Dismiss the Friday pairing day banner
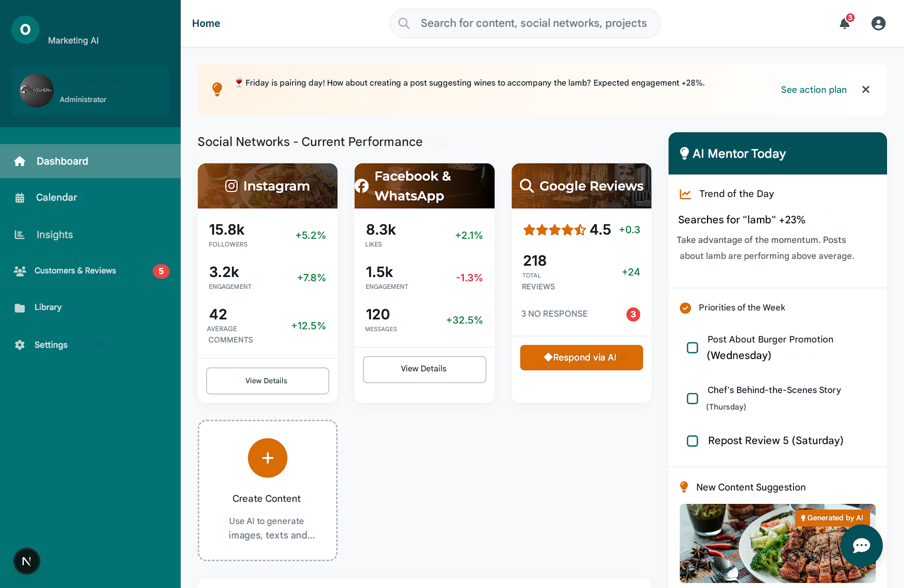 (x=866, y=90)
